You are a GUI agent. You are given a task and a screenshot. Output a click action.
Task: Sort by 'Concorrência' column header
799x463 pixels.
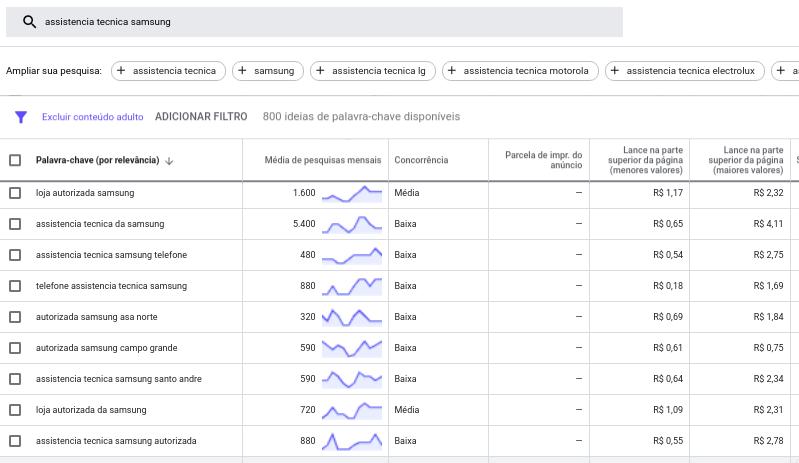[421, 160]
